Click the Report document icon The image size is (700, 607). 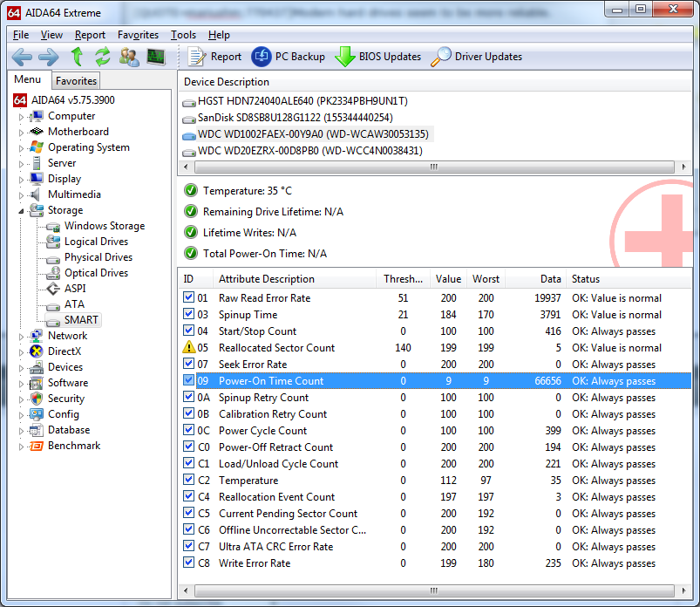pos(196,57)
